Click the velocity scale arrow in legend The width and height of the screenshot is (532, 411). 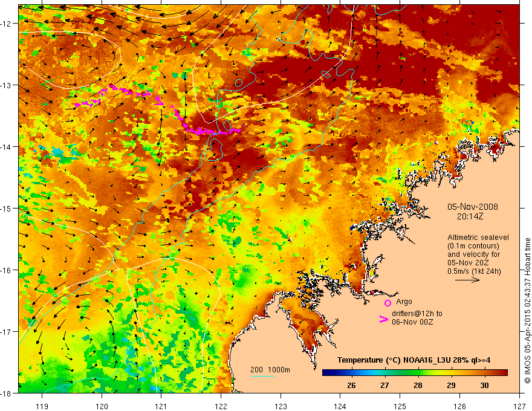tap(467, 280)
